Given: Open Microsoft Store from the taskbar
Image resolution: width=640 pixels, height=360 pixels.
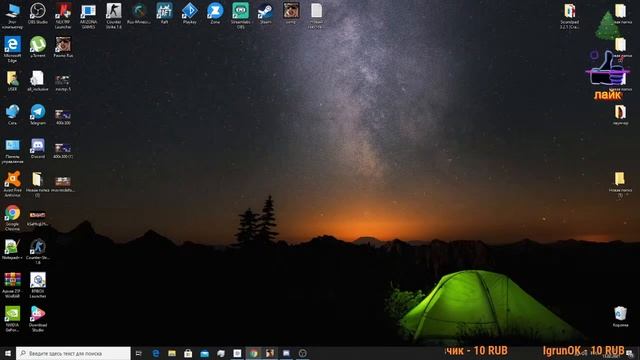Looking at the screenshot, I should point(188,353).
